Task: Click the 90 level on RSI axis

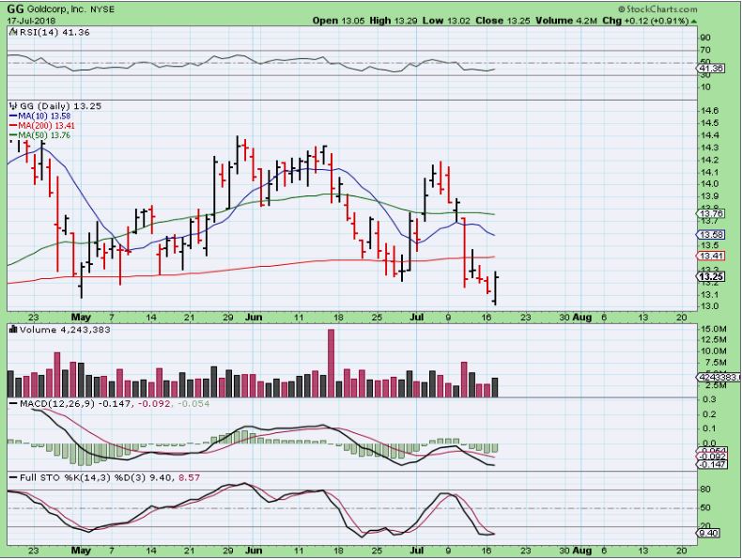Action: coord(705,38)
